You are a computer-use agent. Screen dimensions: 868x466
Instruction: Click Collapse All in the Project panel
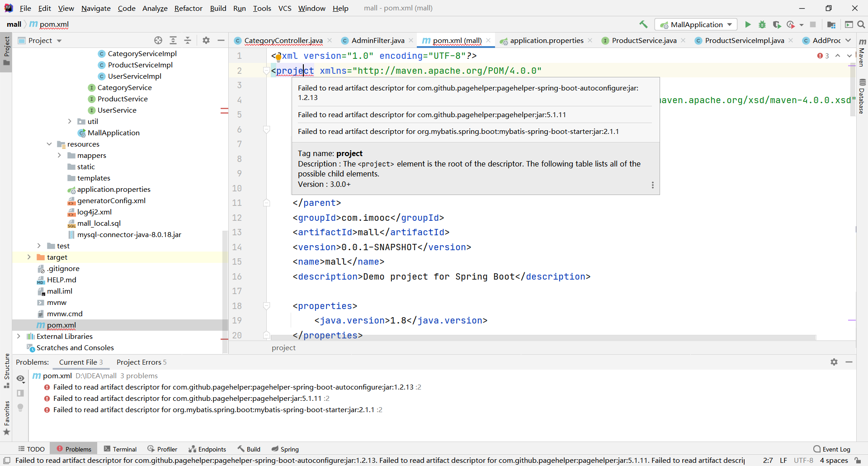click(188, 40)
